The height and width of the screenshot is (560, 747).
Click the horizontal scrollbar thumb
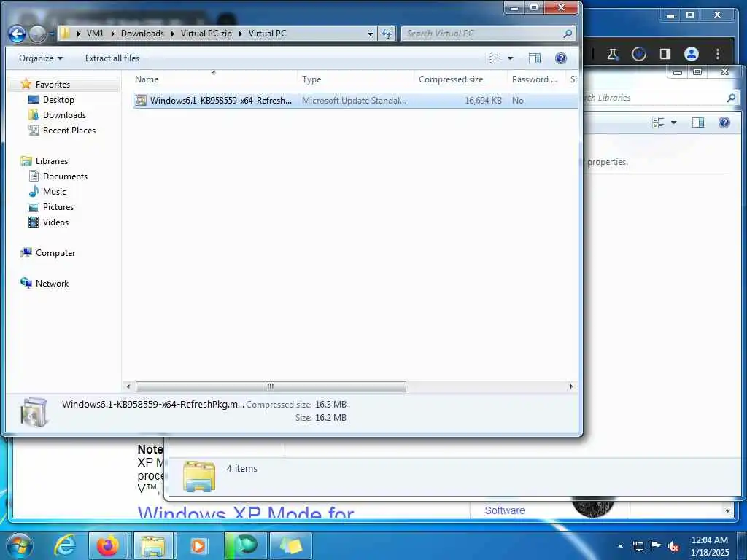coord(271,386)
